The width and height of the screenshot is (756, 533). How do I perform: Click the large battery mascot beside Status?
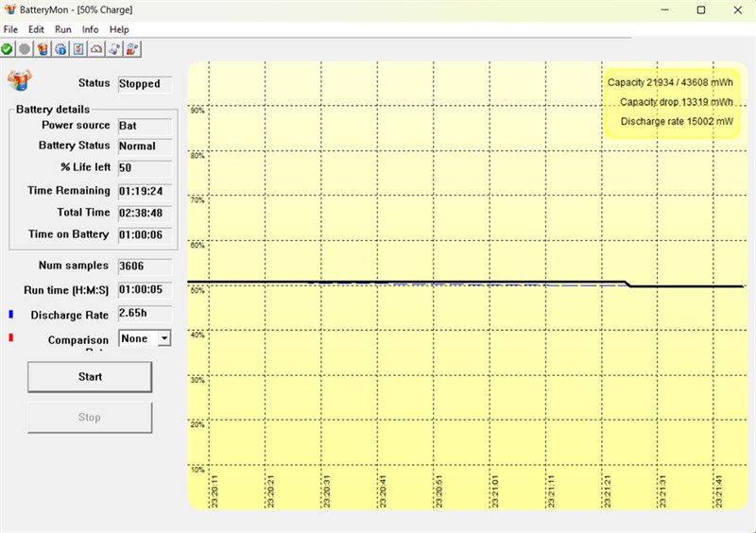point(19,79)
